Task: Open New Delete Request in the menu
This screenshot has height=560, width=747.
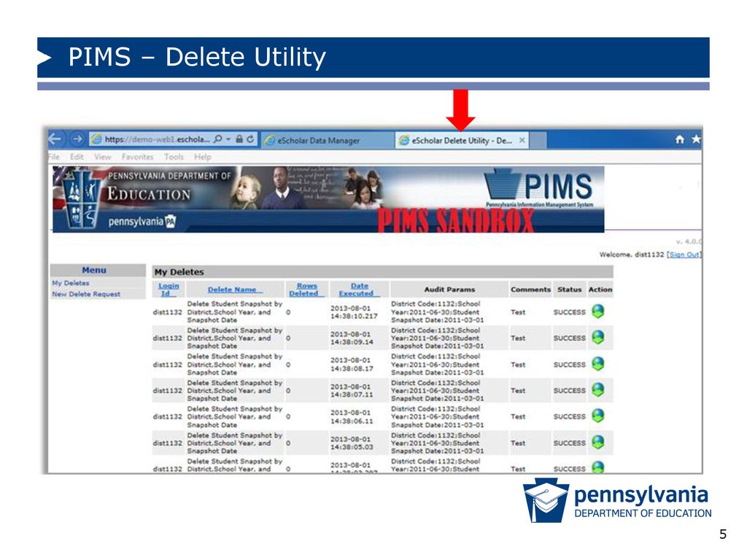Action: [x=86, y=295]
